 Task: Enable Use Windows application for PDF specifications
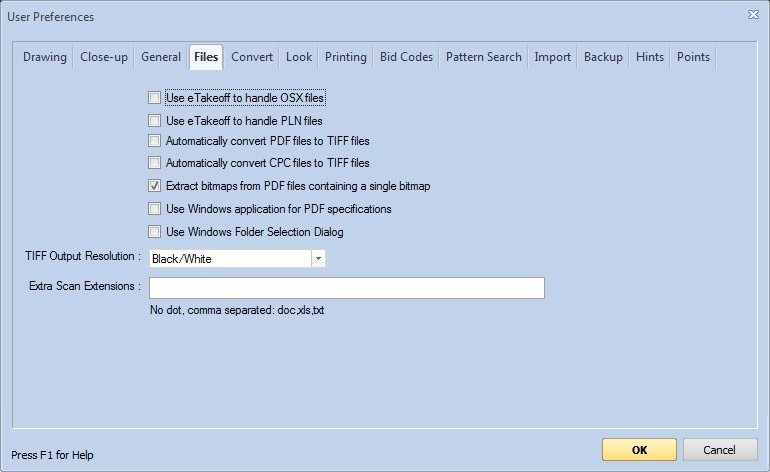tap(154, 209)
